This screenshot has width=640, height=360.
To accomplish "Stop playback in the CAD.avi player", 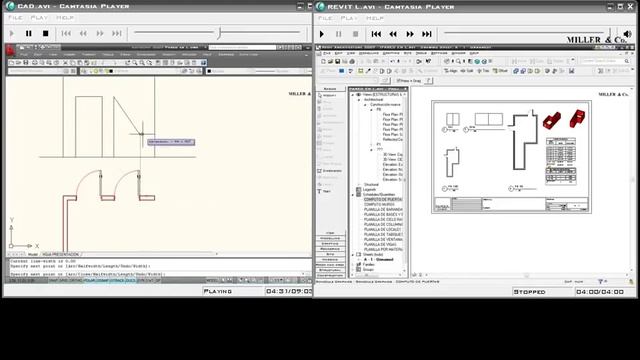I will click(46, 33).
